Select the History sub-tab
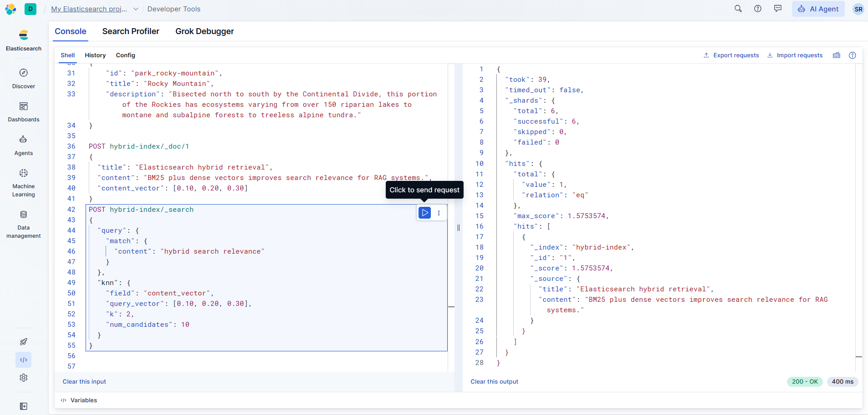Viewport: 868px width, 415px height. [x=95, y=55]
